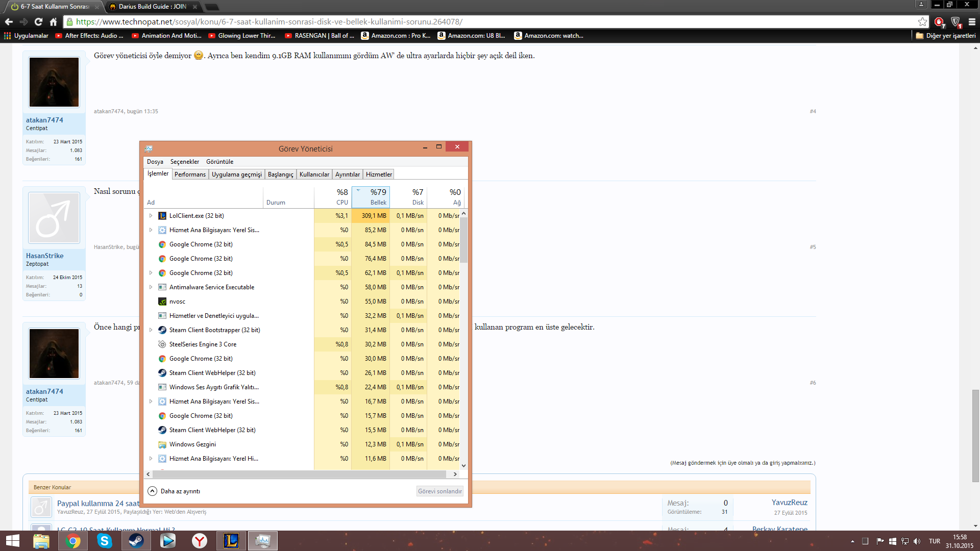Go back in Chrome browser
Viewport: 980px width, 551px height.
(9, 21)
